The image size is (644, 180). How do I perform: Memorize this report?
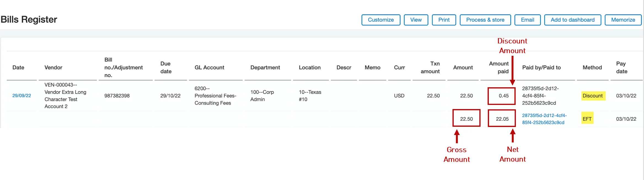[x=623, y=20]
